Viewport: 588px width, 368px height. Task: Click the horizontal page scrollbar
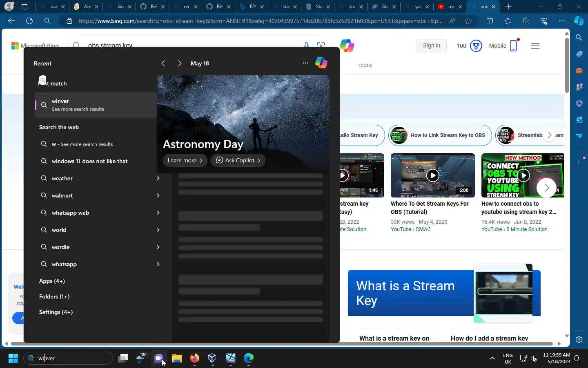pos(282,343)
